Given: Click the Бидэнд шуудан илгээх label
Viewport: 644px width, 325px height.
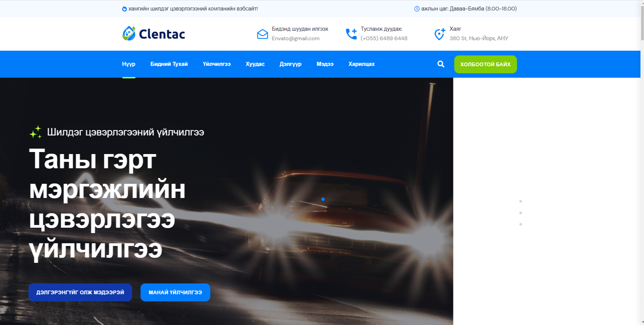Looking at the screenshot, I should point(300,29).
